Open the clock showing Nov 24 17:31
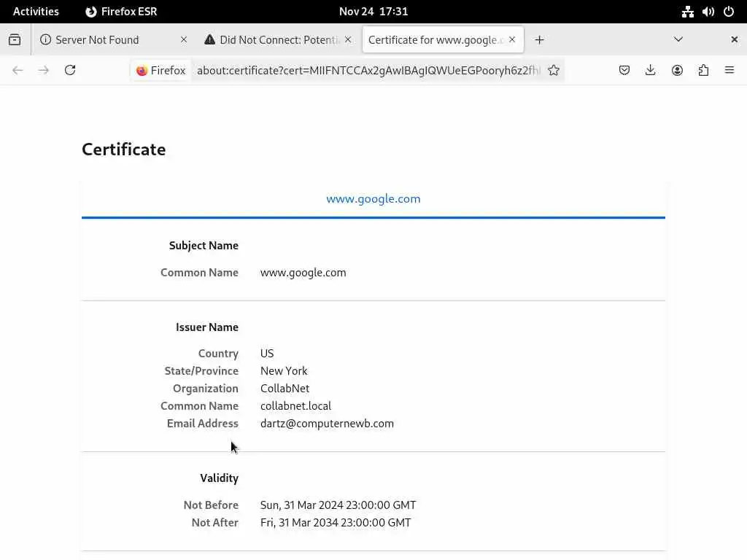This screenshot has width=747, height=560. pos(373,12)
